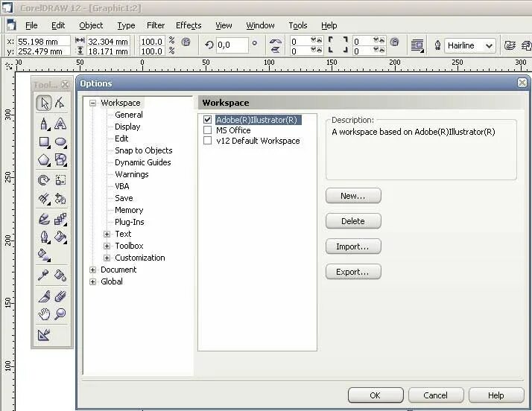Screen dimensions: 532x411
Task: Select General in the options tree
Action: pos(129,115)
